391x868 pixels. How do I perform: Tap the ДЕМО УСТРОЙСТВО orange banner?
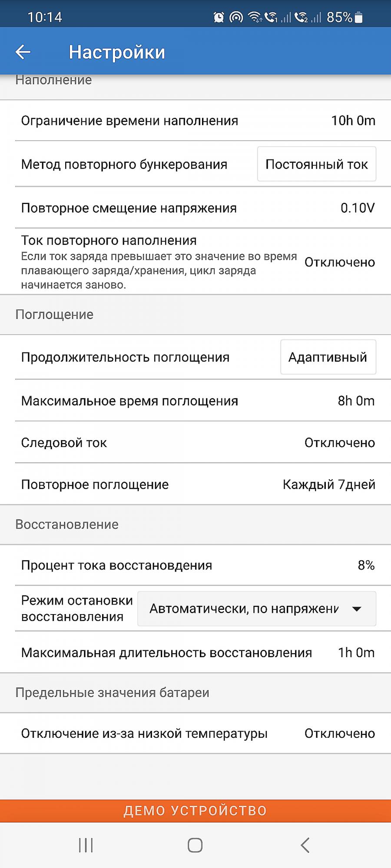pyautogui.click(x=195, y=811)
